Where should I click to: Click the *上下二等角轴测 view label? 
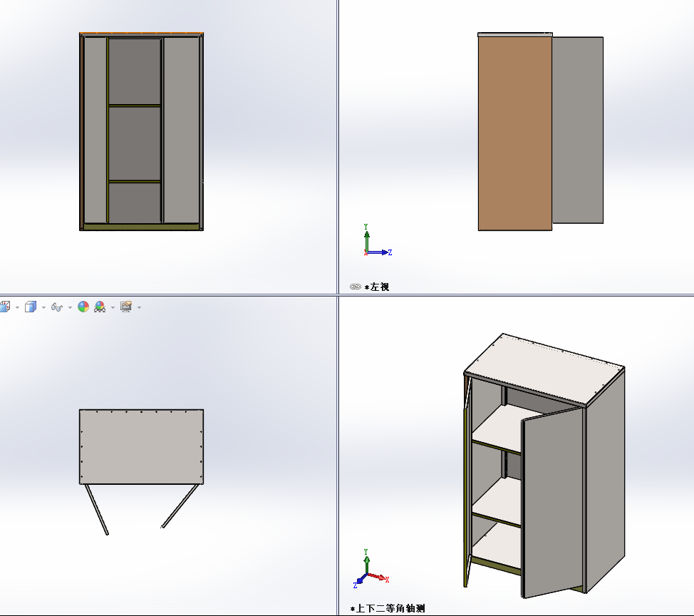tap(388, 608)
